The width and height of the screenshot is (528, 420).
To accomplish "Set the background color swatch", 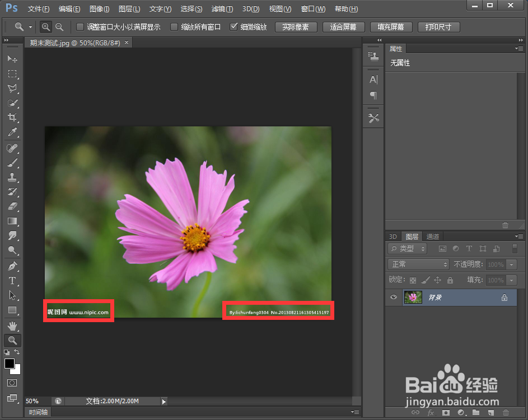I will (x=17, y=371).
